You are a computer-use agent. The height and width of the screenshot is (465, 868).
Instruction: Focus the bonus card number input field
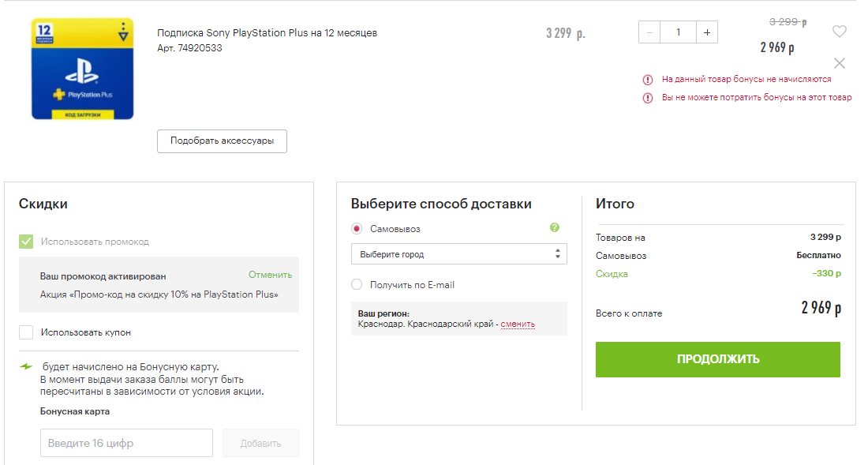click(126, 443)
